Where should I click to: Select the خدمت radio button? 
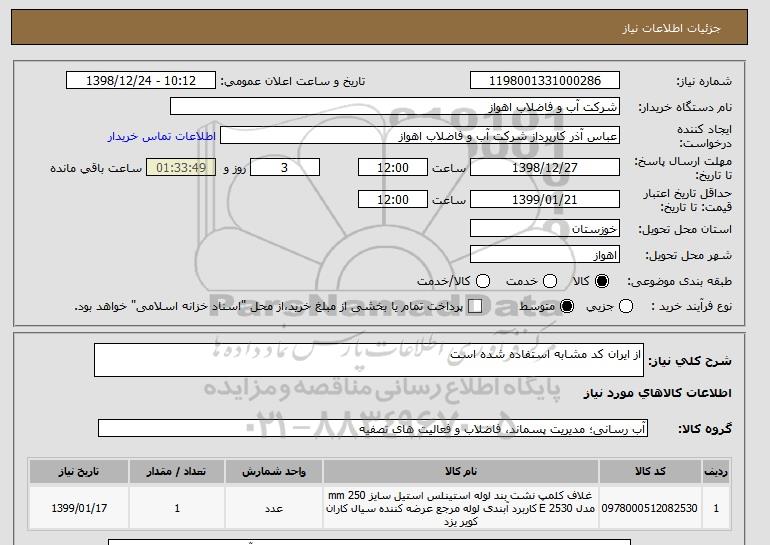[x=550, y=281]
